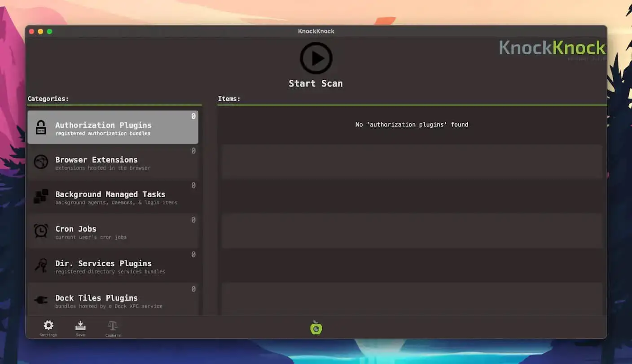Select the Dir. Services Plugins category title
Screen dimensions: 632x364
tap(103, 263)
